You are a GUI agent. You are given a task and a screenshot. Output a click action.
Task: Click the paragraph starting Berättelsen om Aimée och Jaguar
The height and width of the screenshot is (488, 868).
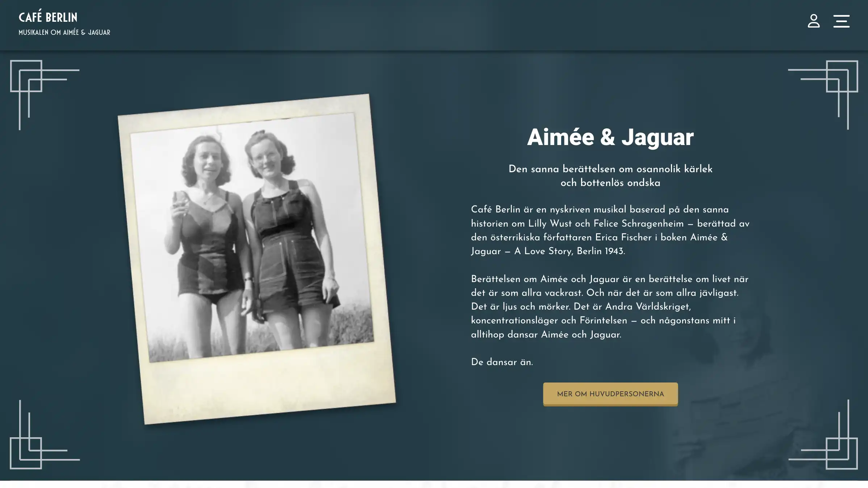[x=610, y=307]
